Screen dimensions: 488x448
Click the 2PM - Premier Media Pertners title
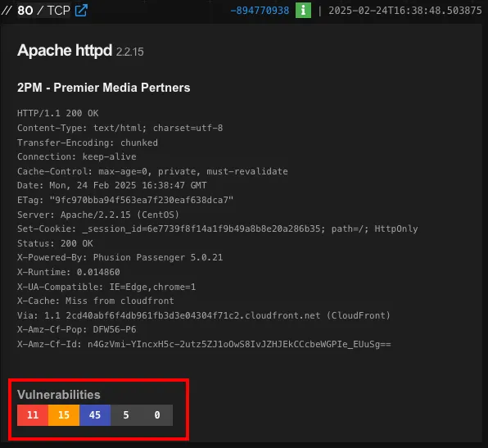click(x=104, y=88)
